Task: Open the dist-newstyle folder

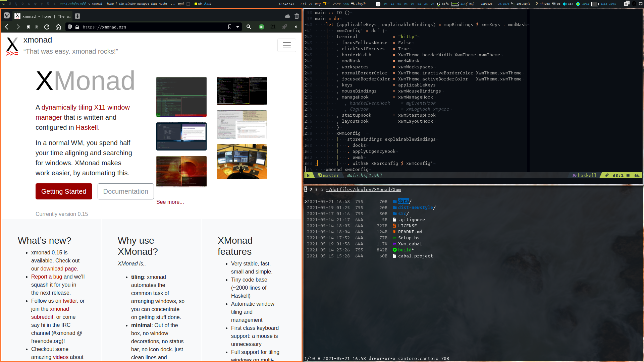Action: pyautogui.click(x=415, y=207)
